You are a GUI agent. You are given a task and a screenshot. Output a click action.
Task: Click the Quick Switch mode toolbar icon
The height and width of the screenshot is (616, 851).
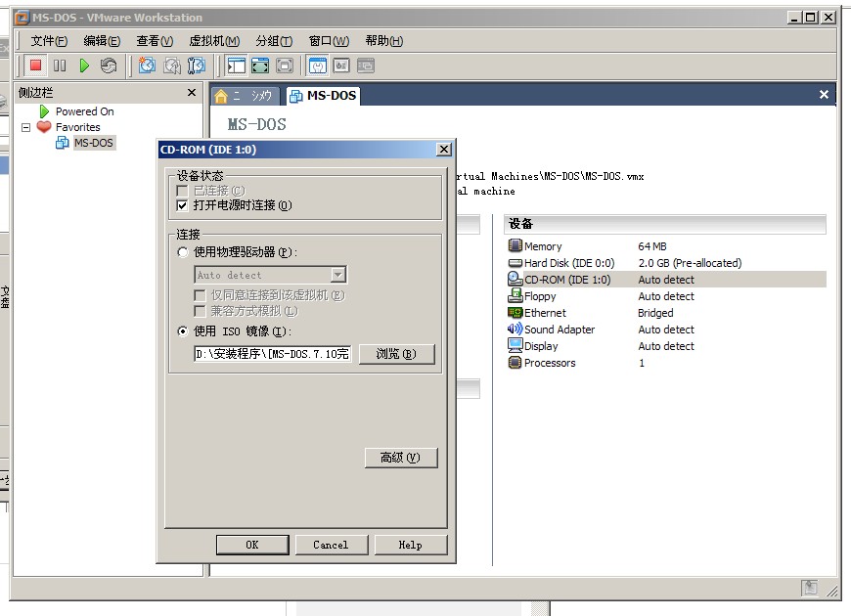[x=285, y=66]
